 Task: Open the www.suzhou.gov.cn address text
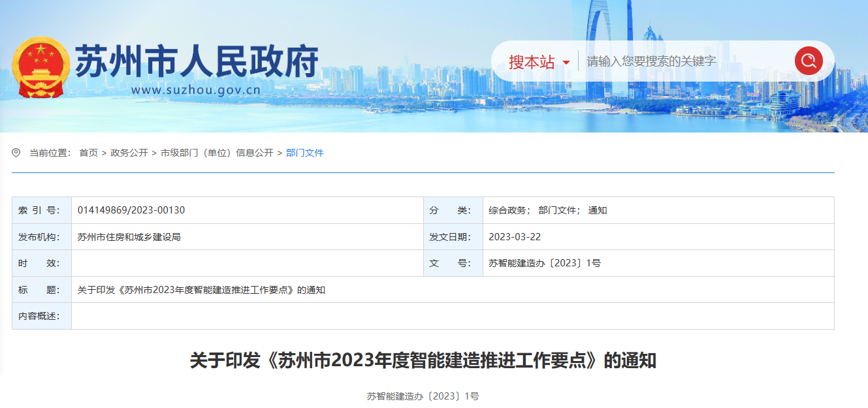coord(196,90)
